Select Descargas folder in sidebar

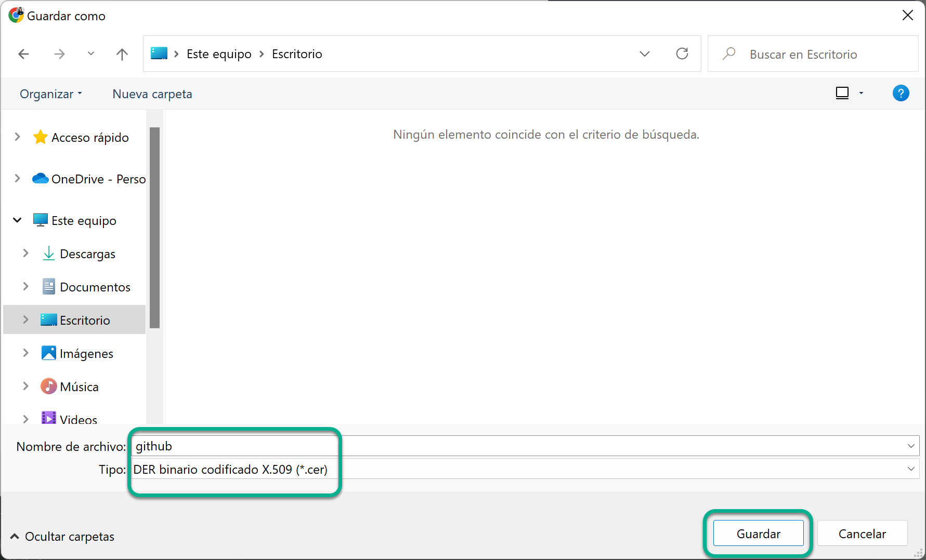pos(87,254)
